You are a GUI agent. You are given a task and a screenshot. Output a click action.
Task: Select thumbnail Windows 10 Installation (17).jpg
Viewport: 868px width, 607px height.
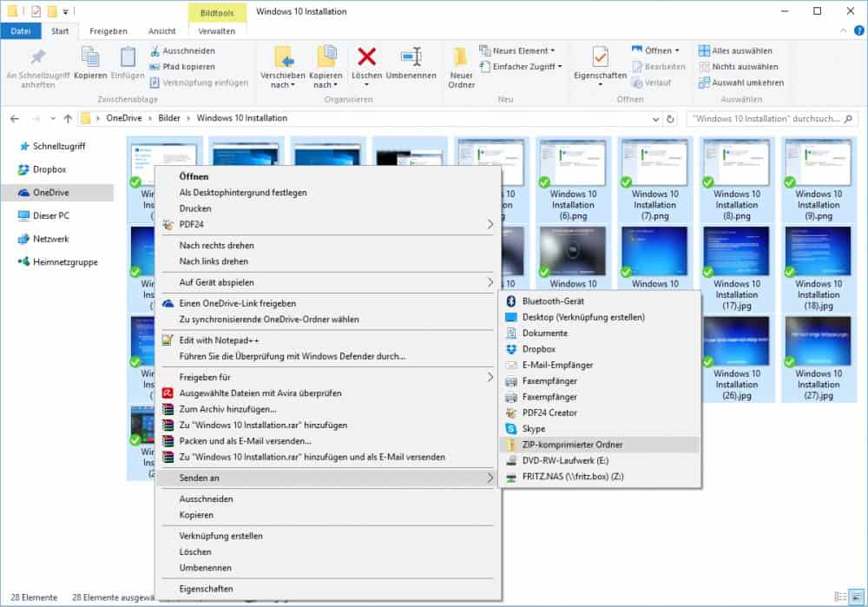tap(736, 269)
